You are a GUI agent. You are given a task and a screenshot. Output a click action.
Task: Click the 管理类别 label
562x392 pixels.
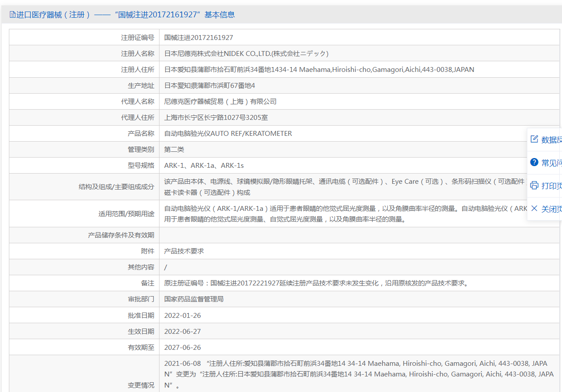[141, 149]
